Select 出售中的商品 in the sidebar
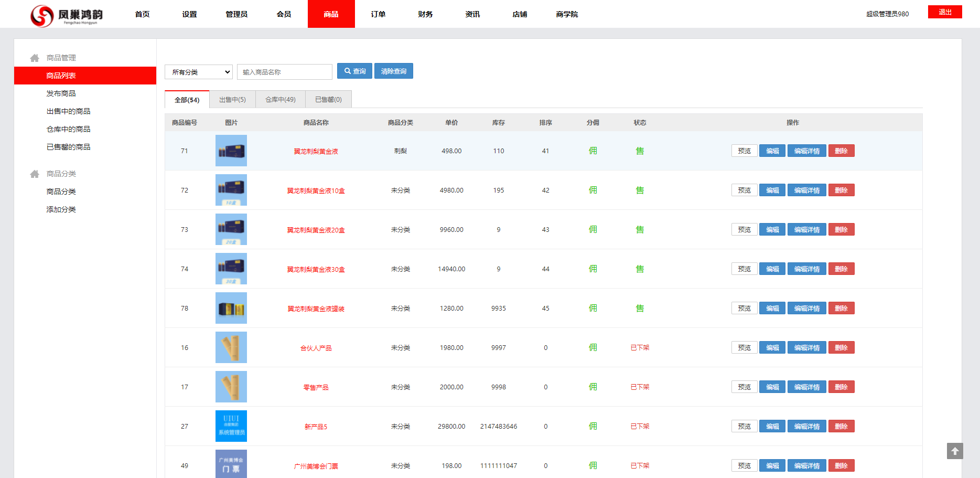980x478 pixels. pyautogui.click(x=68, y=111)
